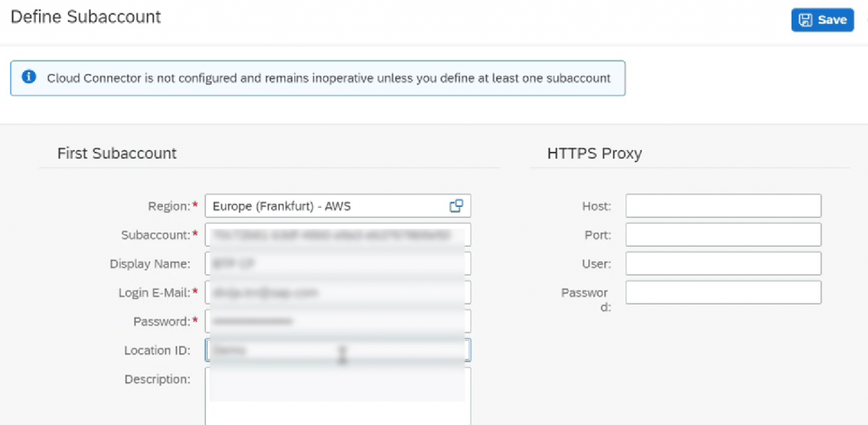868x425 pixels.
Task: Click the Location ID label
Action: pyautogui.click(x=157, y=350)
